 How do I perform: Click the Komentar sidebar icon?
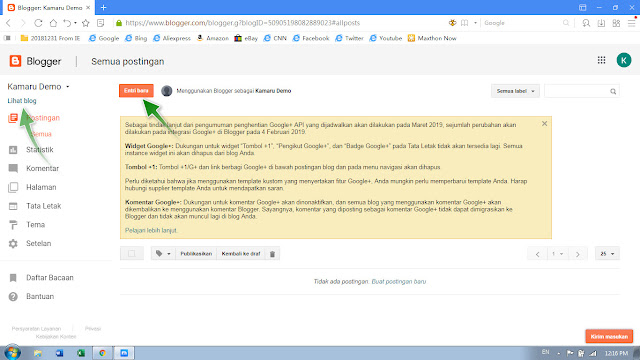13,169
